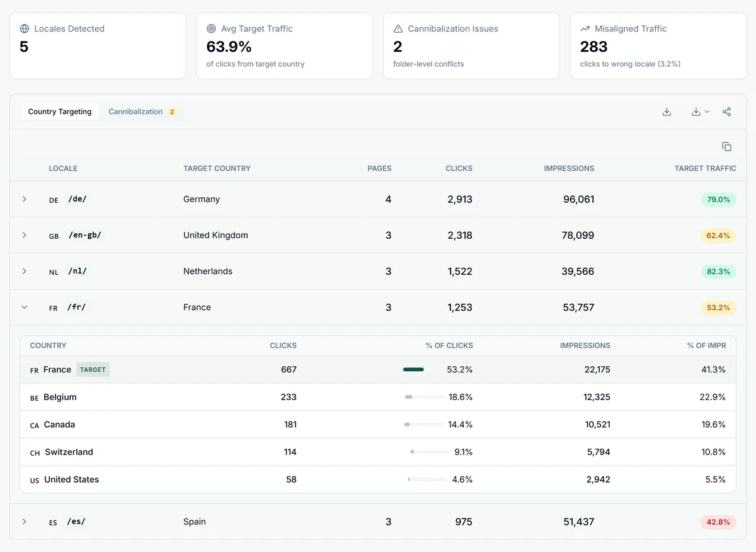This screenshot has height=552, width=756.
Task: Click the 51,437 impressions value for Spain
Action: tap(578, 522)
